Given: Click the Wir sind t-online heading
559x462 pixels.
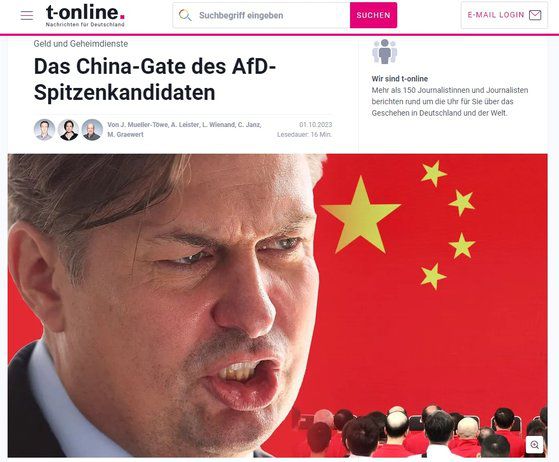Looking at the screenshot, I should 400,79.
